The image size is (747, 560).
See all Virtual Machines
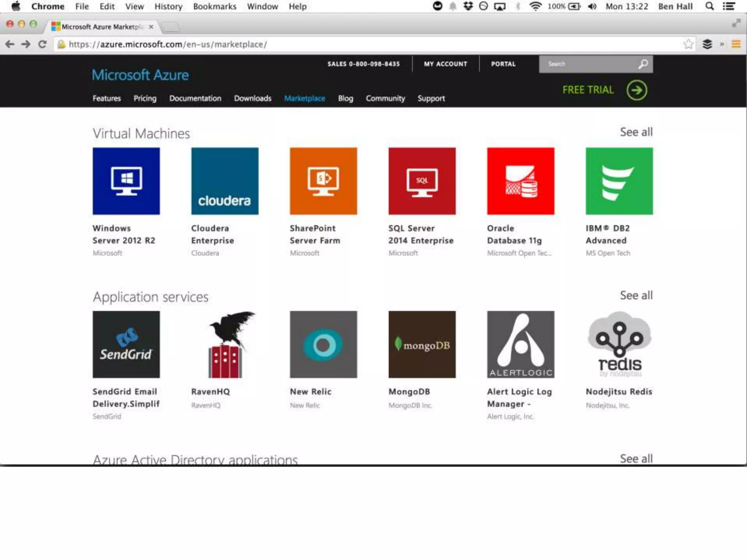[x=636, y=132]
